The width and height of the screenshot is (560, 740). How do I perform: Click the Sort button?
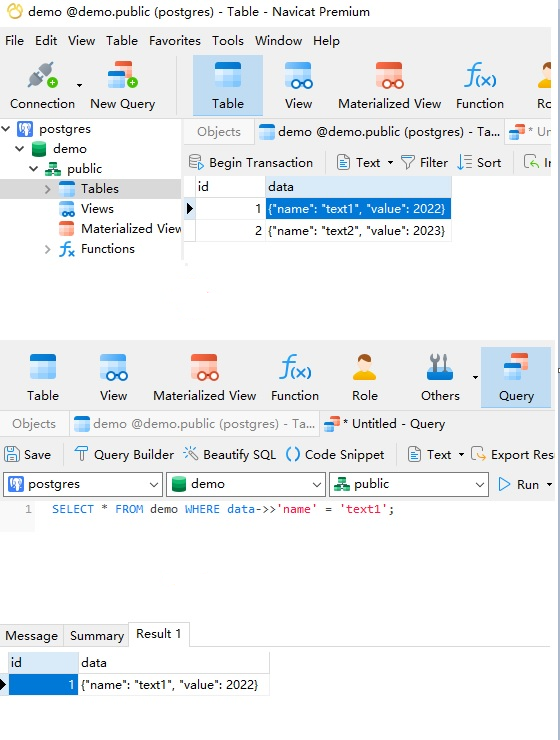click(479, 163)
